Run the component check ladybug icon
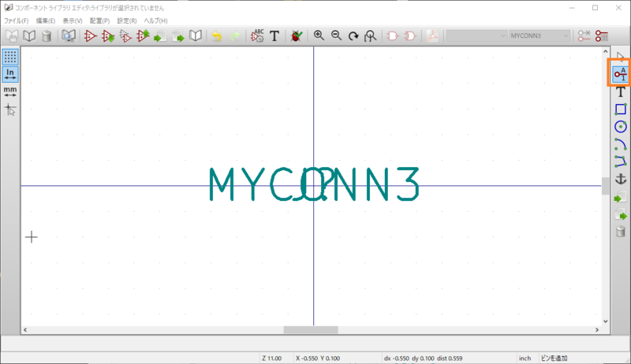This screenshot has width=631, height=364. click(x=297, y=36)
